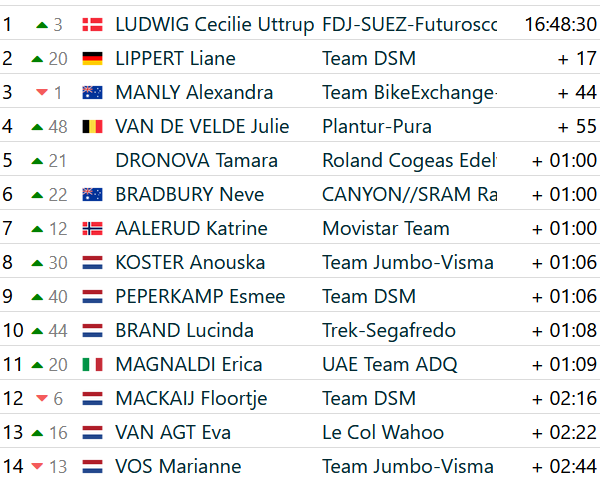Screen dimensions: 600x479
Task: Open the Trek-Segafredo team page
Action: tap(389, 331)
